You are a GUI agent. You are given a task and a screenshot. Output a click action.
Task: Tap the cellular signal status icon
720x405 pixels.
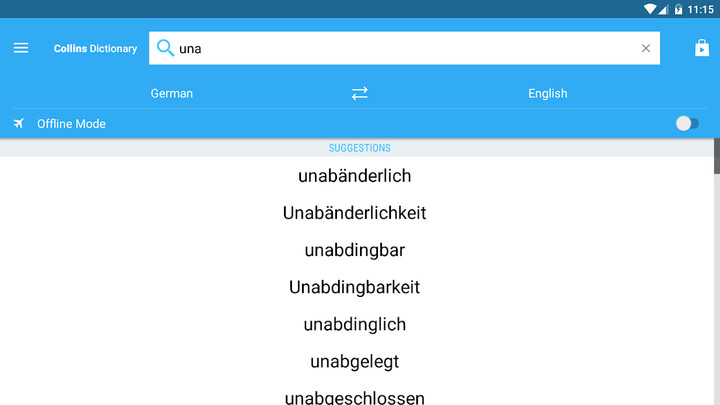(x=663, y=9)
